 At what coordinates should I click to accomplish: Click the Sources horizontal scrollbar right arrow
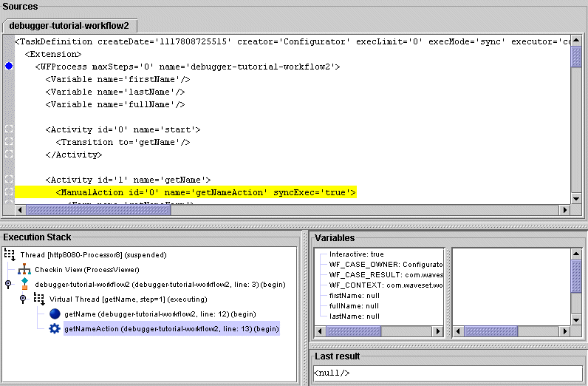564,210
